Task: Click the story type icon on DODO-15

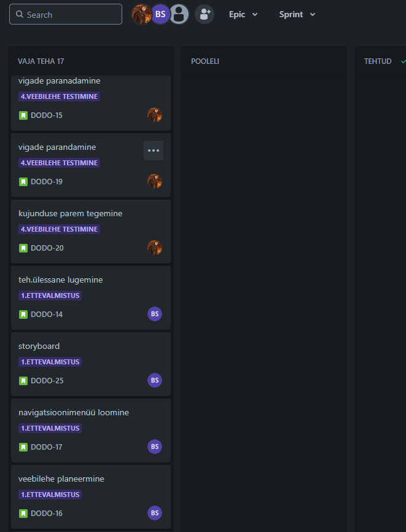Action: 23,115
